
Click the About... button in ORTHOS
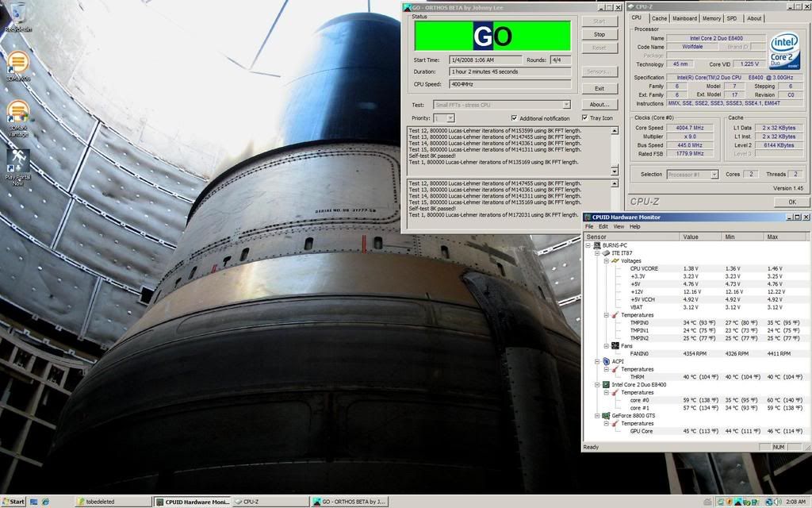(599, 105)
